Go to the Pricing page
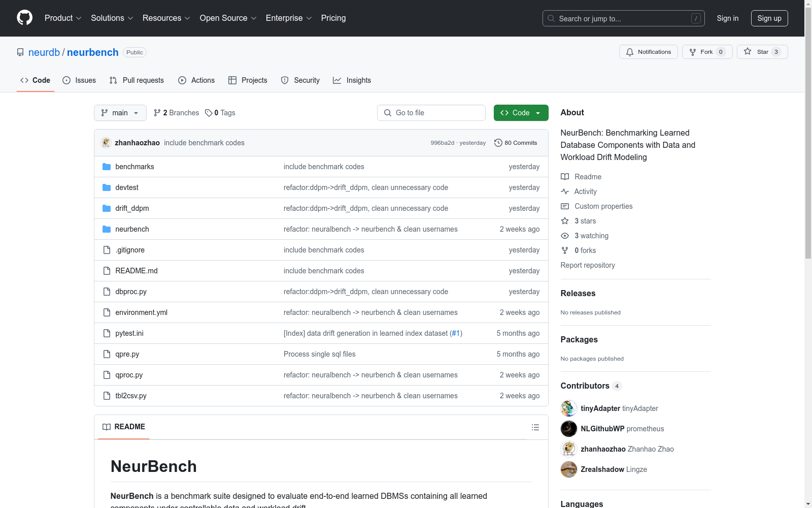This screenshot has height=508, width=812. coord(333,18)
